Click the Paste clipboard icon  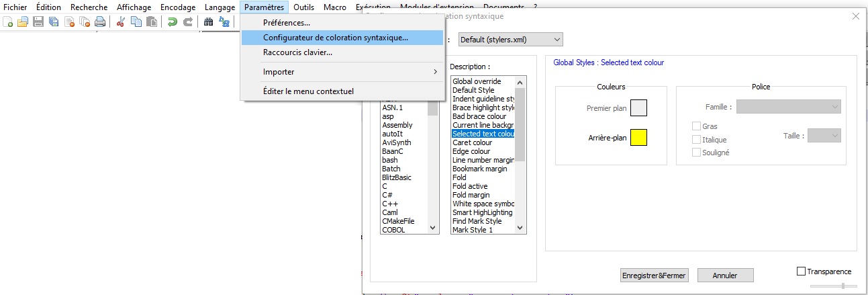(x=152, y=22)
